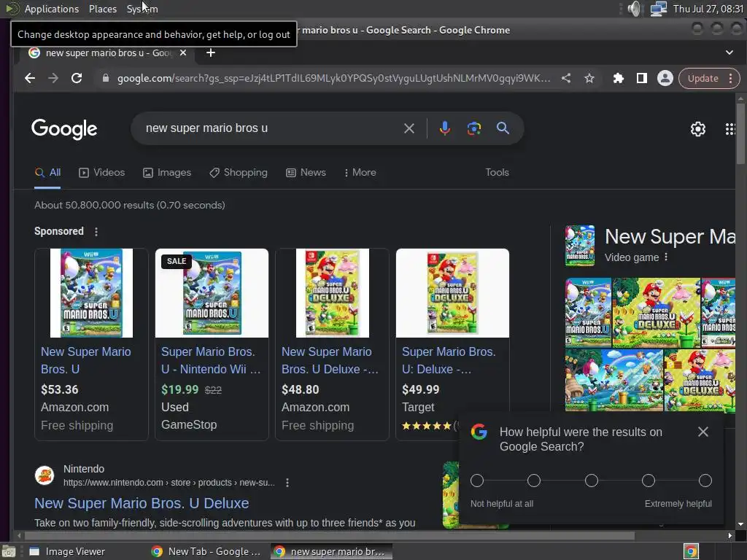The height and width of the screenshot is (560, 747).
Task: Click the Nintendo site favicon
Action: coord(44,475)
